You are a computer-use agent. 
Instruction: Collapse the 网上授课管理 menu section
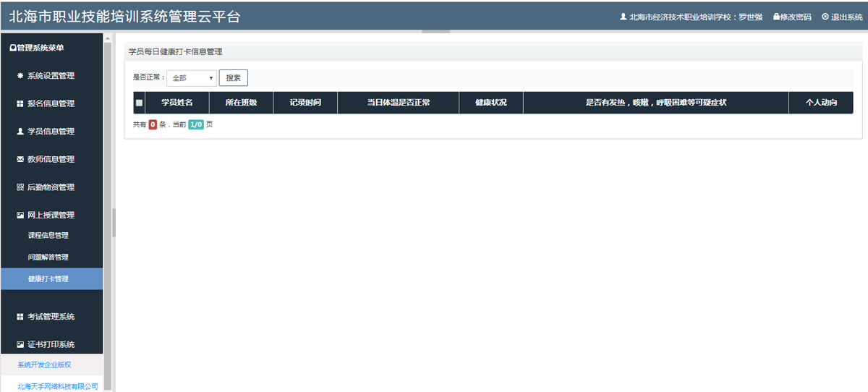[51, 216]
